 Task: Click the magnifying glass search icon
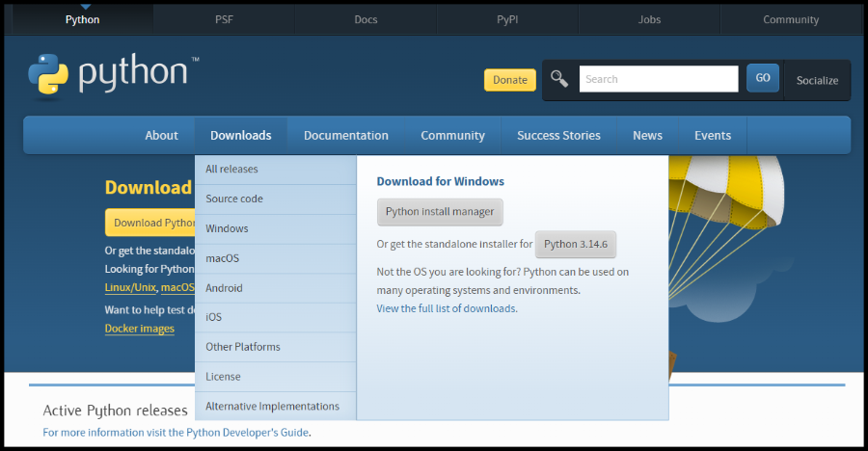tap(559, 79)
